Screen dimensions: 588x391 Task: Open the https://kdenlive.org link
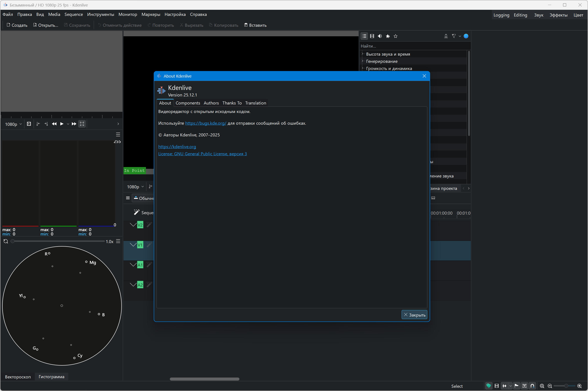177,147
